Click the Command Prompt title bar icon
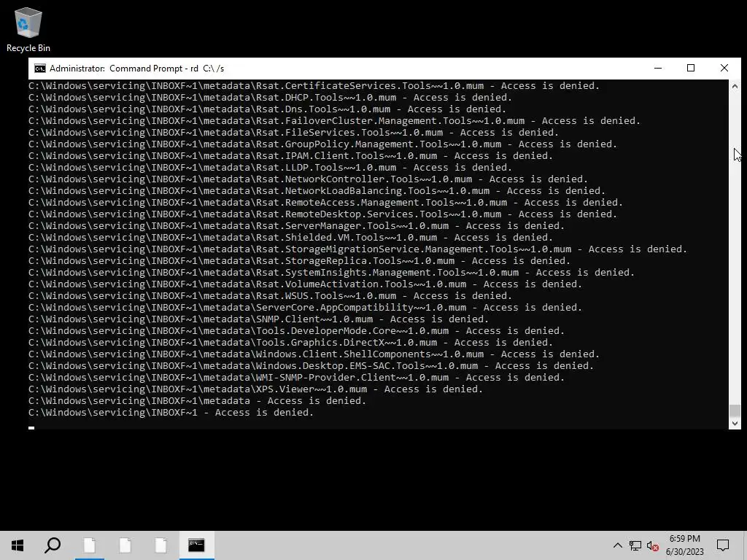Viewport: 747px width, 560px height. click(40, 69)
